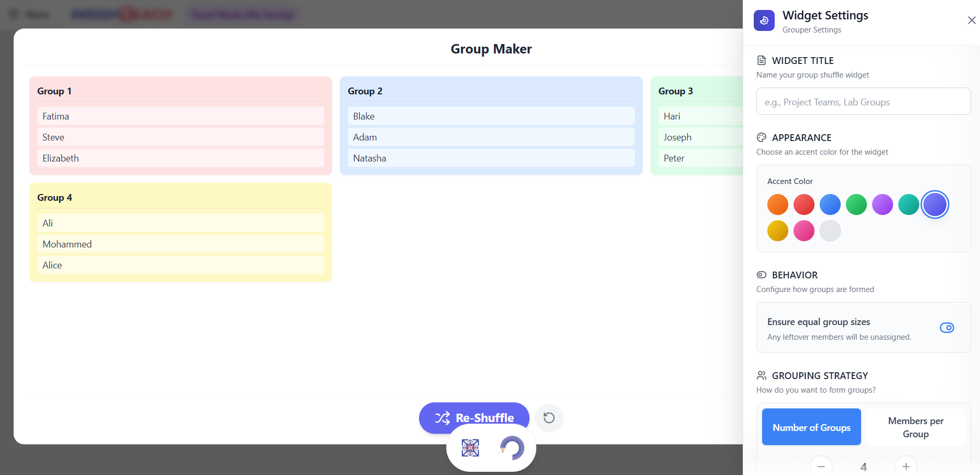Screen dimensions: 980x475
Task: Select Number of Groups strategy tab
Action: click(811, 427)
